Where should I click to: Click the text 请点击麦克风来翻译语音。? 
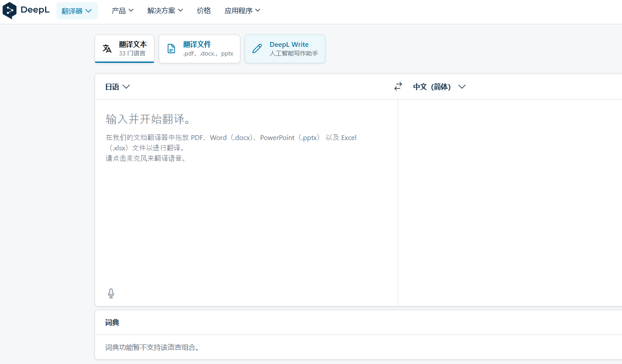pos(146,158)
